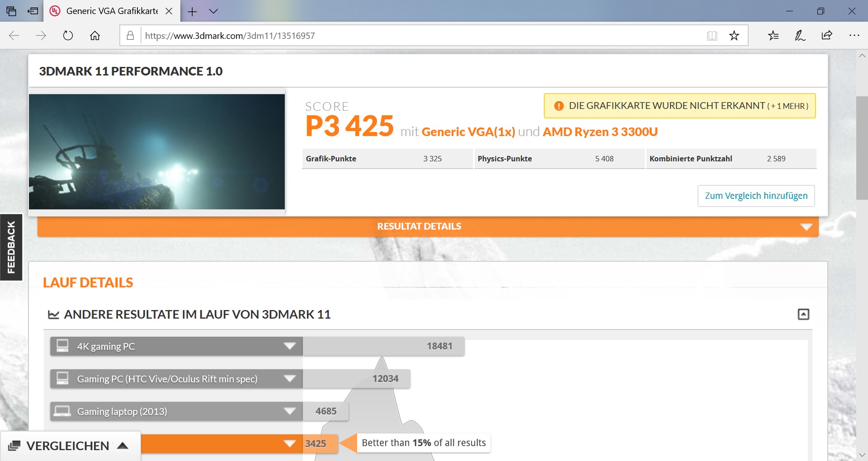
Task: Click the LAUF DETAILS heading
Action: pyautogui.click(x=88, y=283)
